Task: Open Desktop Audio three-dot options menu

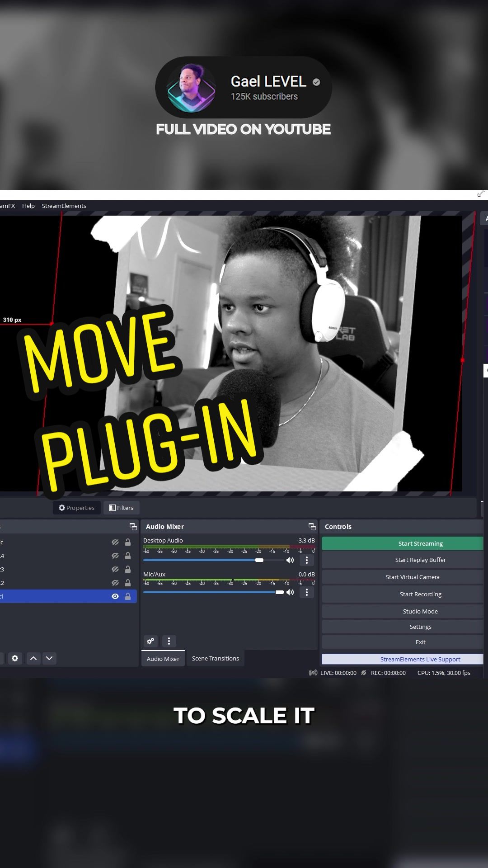Action: click(x=307, y=560)
